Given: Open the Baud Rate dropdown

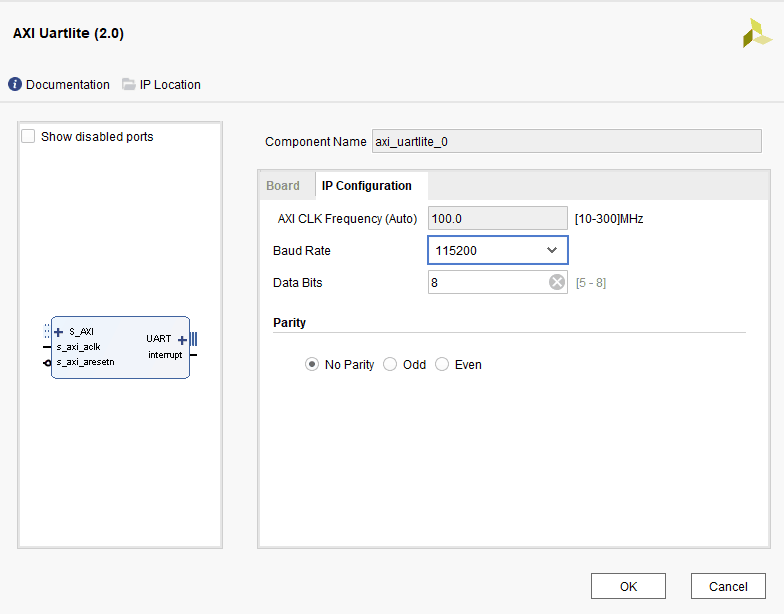Looking at the screenshot, I should point(498,250).
